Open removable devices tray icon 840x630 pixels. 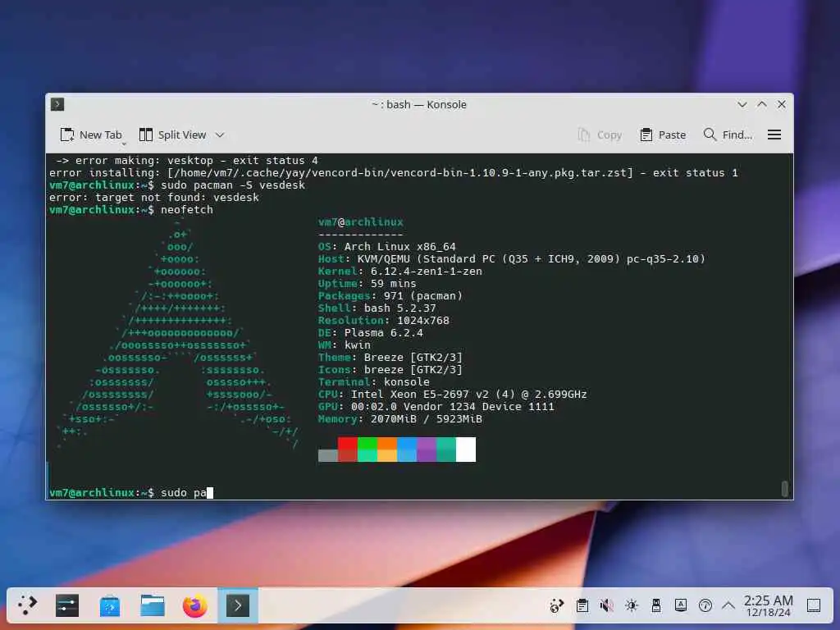pos(656,605)
